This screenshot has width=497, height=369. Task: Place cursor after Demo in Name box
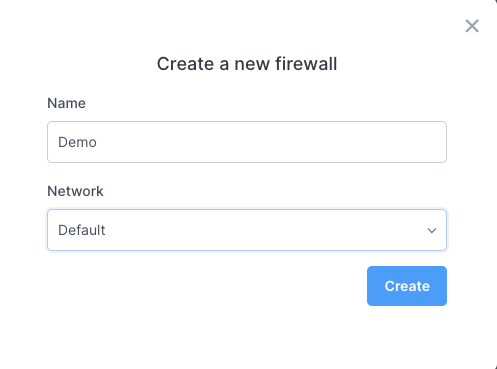tap(98, 142)
